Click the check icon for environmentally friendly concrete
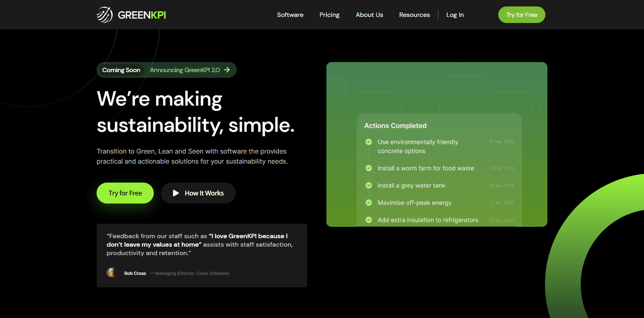Image resolution: width=644 pixels, height=318 pixels. pyautogui.click(x=369, y=142)
